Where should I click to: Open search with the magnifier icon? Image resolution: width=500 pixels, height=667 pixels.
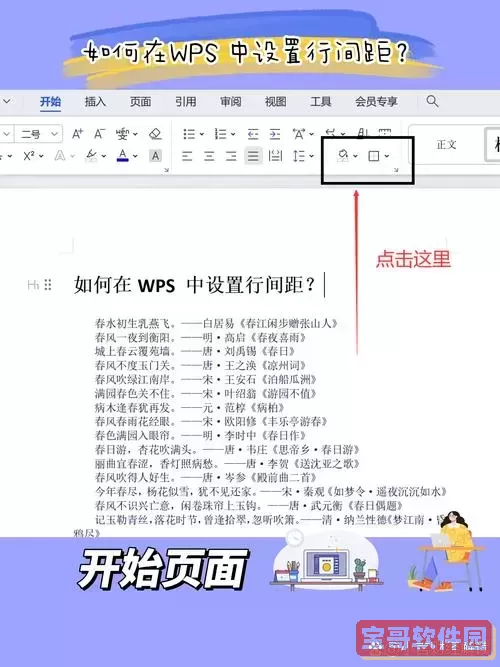[432, 101]
